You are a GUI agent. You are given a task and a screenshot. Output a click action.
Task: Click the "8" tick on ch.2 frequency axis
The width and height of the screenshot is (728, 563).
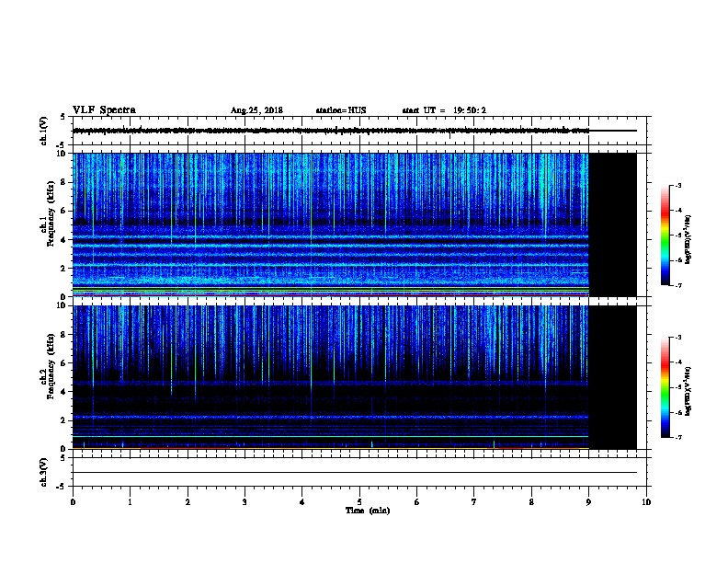64,335
